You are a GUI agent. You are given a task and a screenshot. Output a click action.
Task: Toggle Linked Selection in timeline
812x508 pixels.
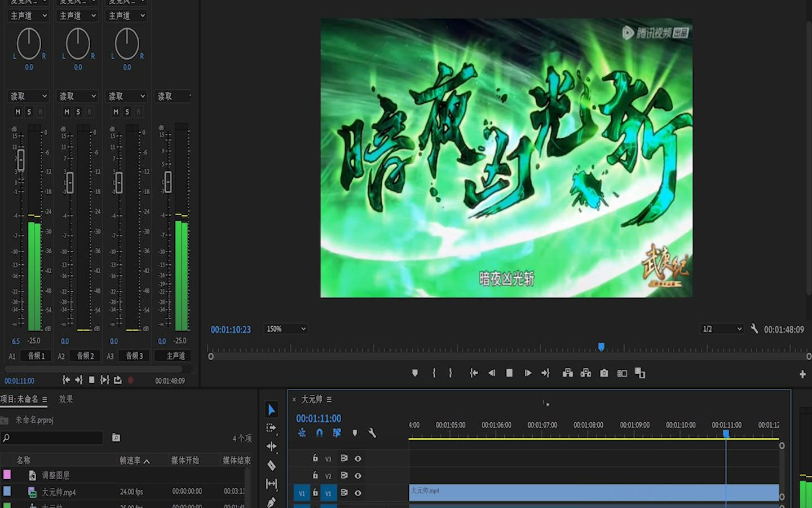[x=337, y=433]
